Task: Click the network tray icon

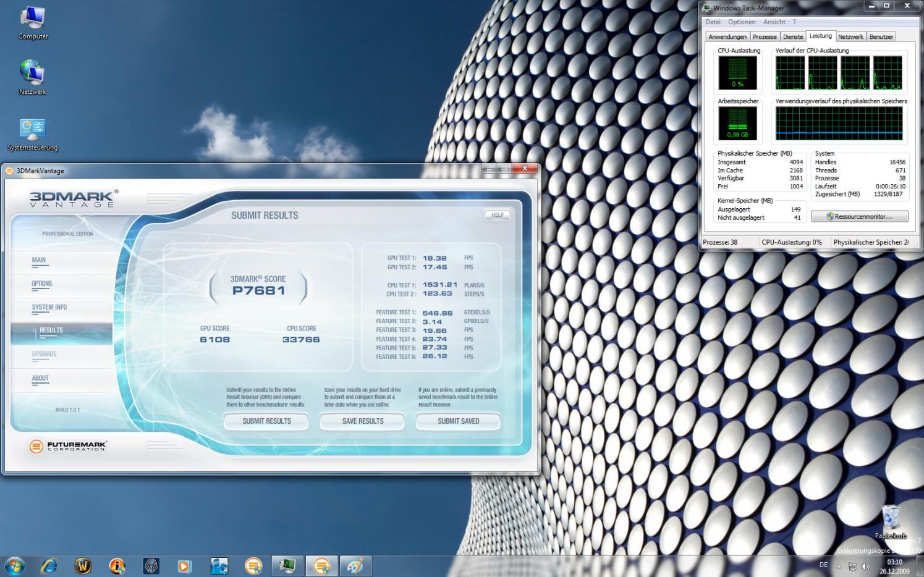Action: click(x=852, y=566)
